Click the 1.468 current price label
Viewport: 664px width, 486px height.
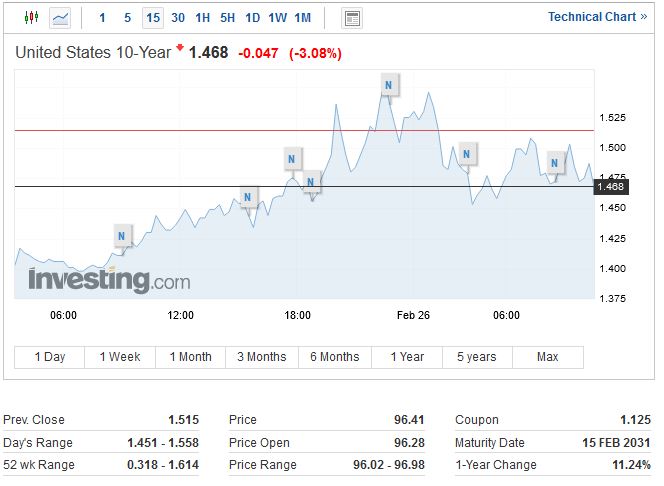coord(609,187)
